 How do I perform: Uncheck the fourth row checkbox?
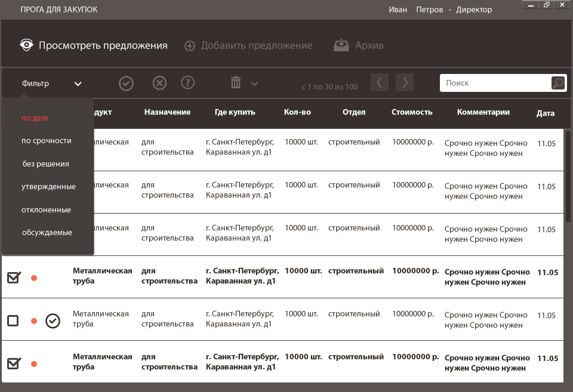pos(13,277)
